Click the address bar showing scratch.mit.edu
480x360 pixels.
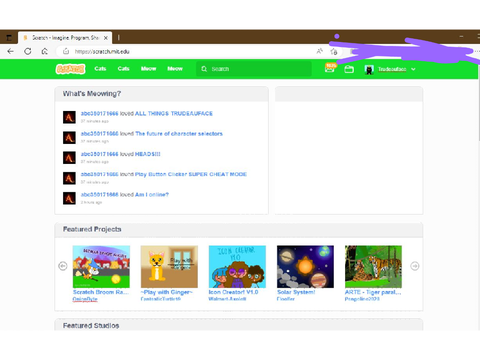pos(187,51)
